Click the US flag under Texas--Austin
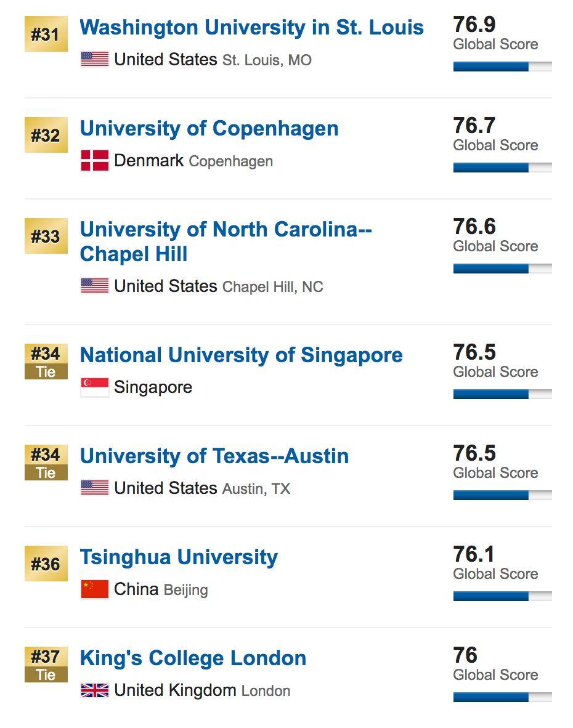The image size is (573, 728). (x=95, y=488)
